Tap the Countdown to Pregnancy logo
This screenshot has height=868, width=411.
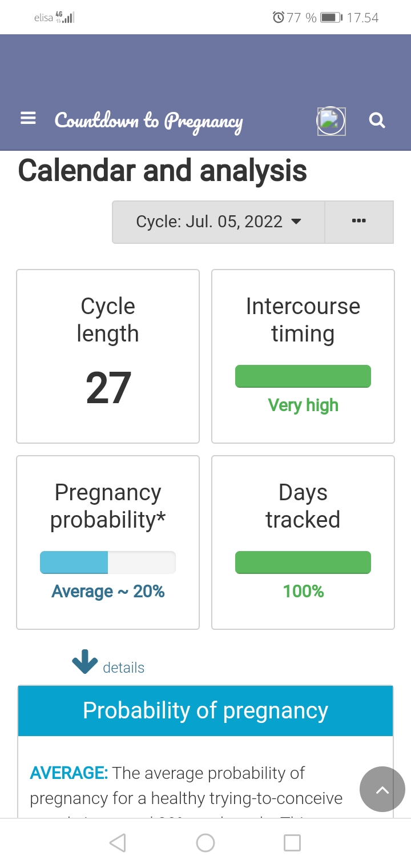(x=148, y=121)
